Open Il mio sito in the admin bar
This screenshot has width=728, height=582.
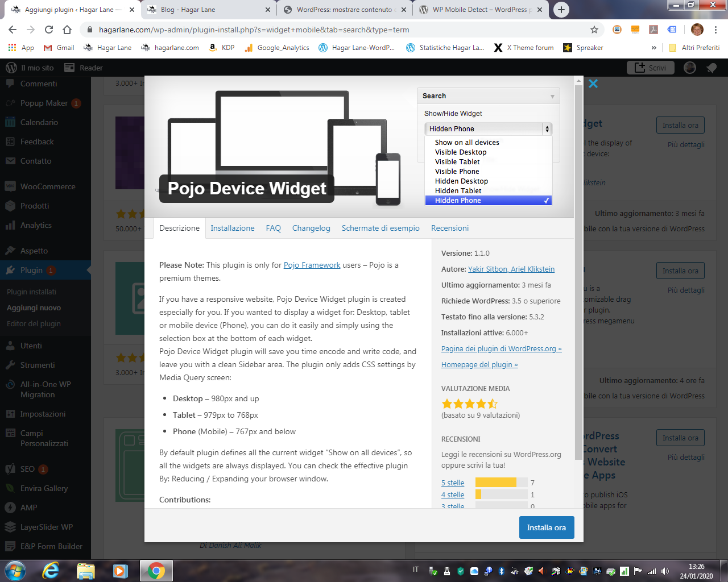(x=30, y=68)
